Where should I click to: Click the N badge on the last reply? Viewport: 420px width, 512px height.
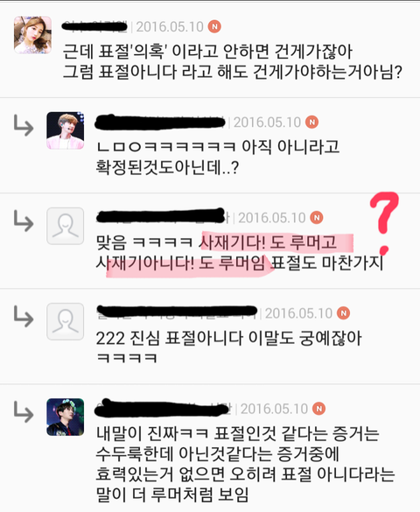tap(318, 409)
